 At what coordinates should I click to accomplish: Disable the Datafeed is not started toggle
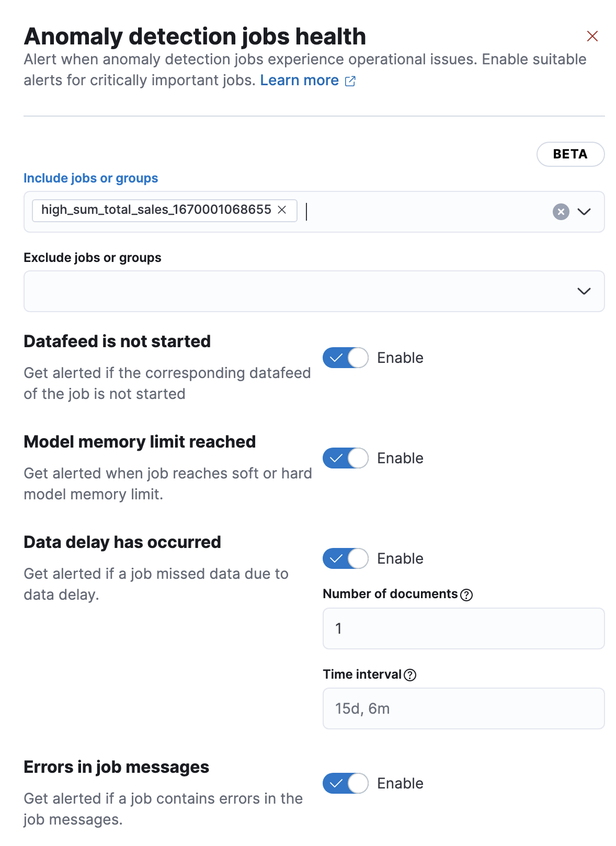coord(345,358)
